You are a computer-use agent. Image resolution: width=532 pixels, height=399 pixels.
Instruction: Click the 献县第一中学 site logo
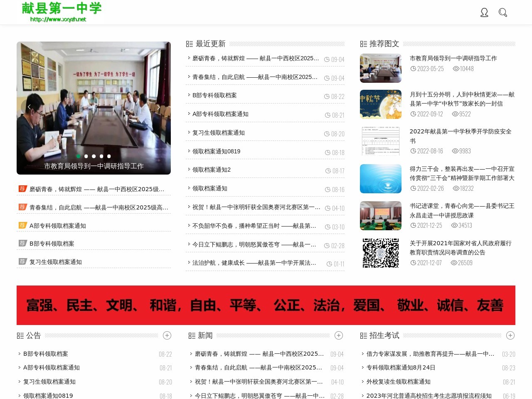(x=62, y=12)
